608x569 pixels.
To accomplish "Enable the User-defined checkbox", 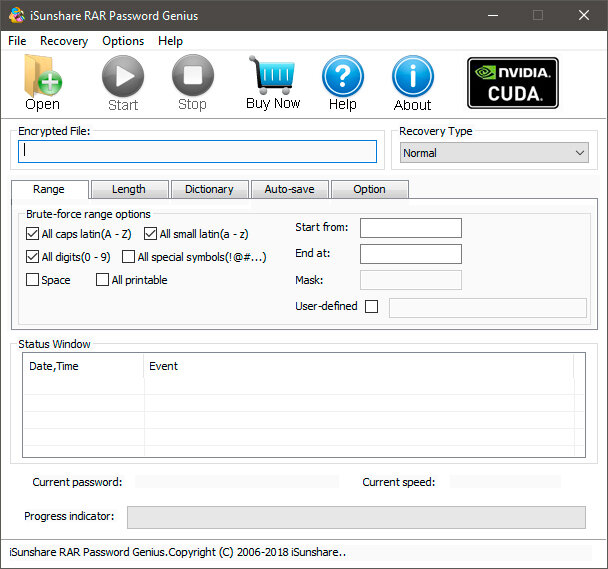I will 371,306.
